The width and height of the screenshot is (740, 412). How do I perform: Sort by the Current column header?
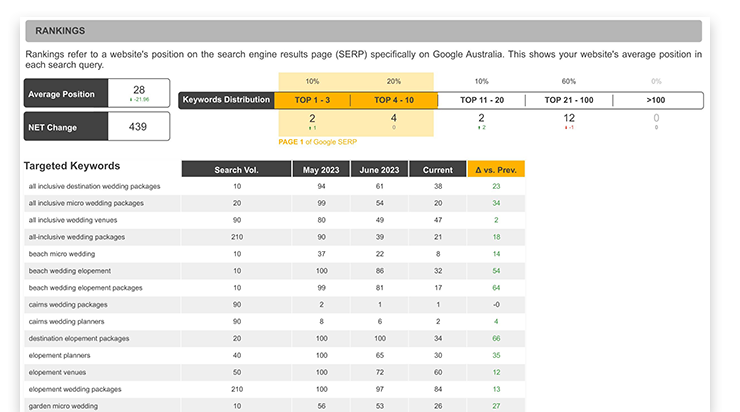click(x=438, y=169)
